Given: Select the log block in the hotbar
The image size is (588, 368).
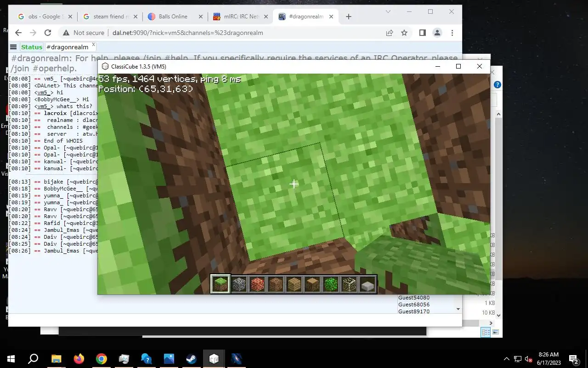Looking at the screenshot, I should [x=312, y=284].
